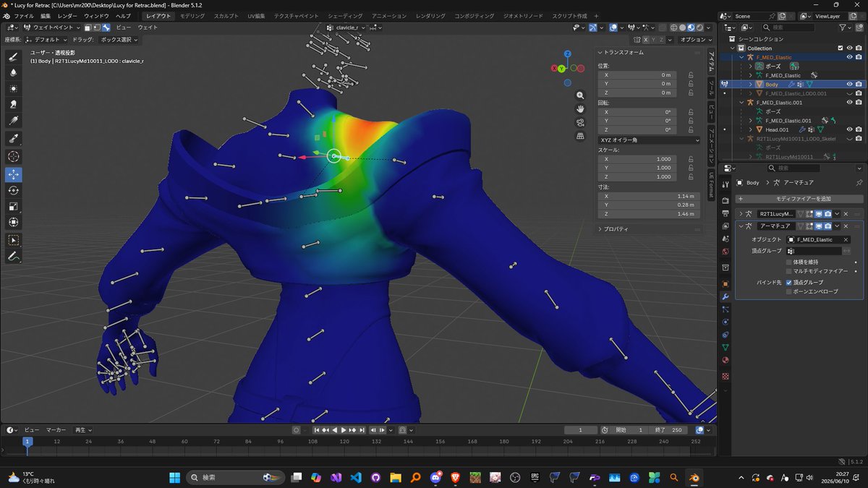This screenshot has height=488, width=868.
Task: Open the Output properties tab
Action: click(726, 214)
